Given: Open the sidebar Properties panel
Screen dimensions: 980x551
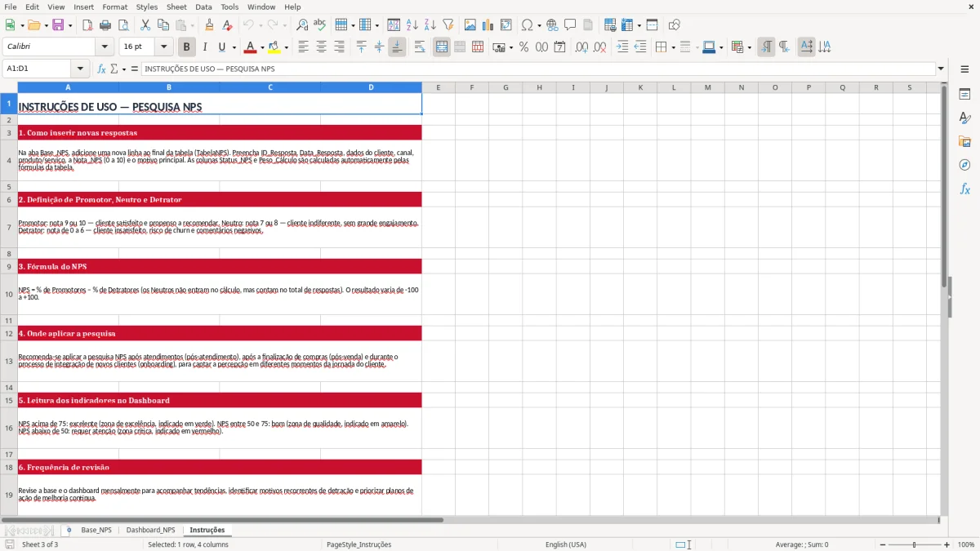Looking at the screenshot, I should point(964,95).
